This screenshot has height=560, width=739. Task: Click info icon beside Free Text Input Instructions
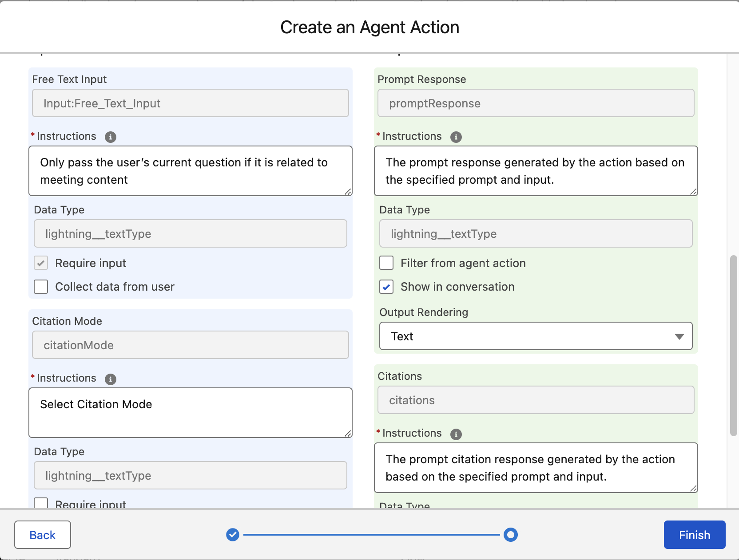[111, 137]
